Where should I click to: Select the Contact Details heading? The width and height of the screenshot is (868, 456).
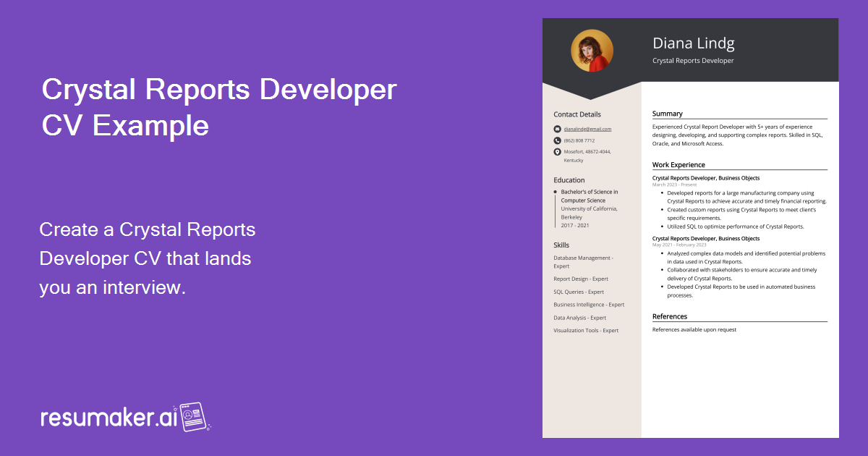coord(576,114)
